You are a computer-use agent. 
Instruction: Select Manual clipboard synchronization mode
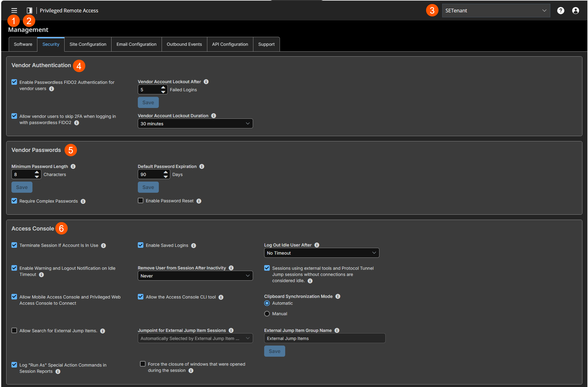pyautogui.click(x=267, y=313)
